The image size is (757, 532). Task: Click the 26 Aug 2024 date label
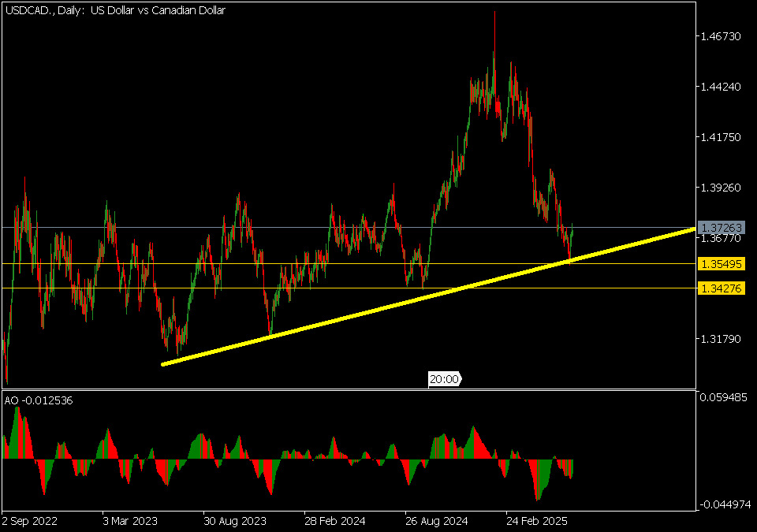(436, 522)
